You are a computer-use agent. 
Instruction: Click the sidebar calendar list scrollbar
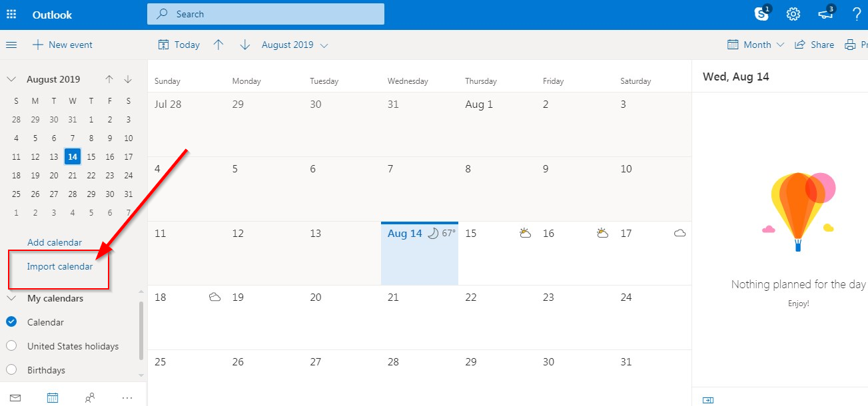tap(141, 331)
